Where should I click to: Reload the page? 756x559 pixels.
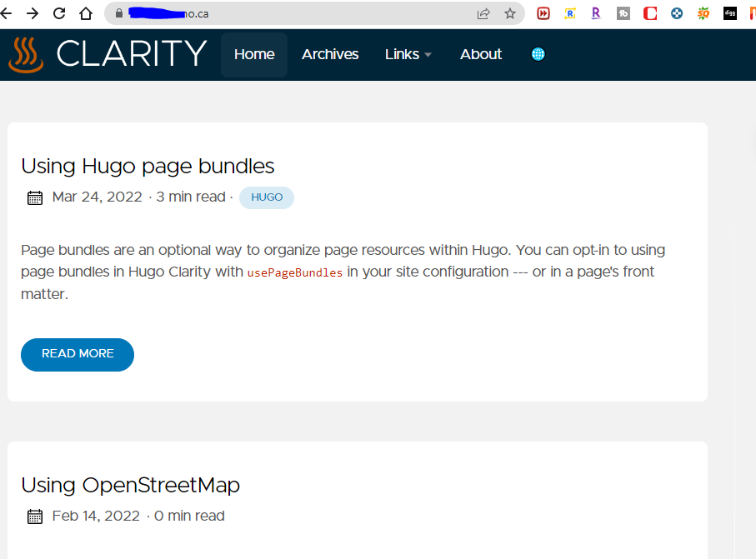click(x=59, y=13)
